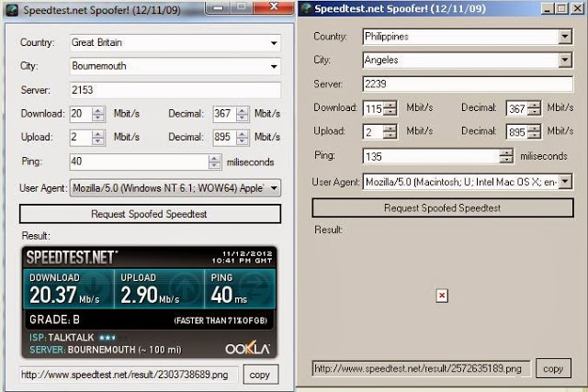Adjust Upload Decimal stepper in left window
This screenshot has height=392, width=588.
click(x=243, y=137)
